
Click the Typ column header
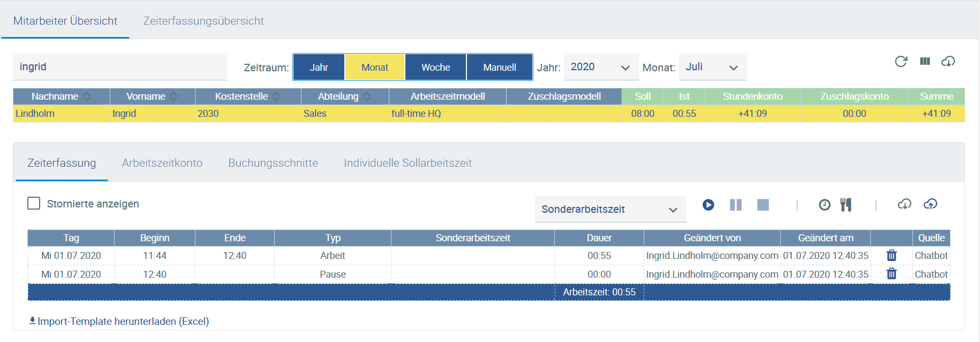point(333,238)
